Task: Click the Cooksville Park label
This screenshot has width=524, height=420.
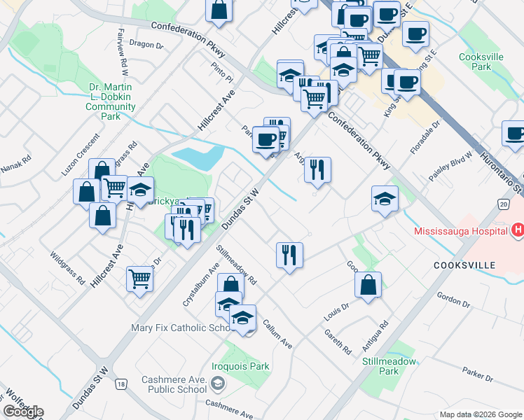Action: pos(481,62)
